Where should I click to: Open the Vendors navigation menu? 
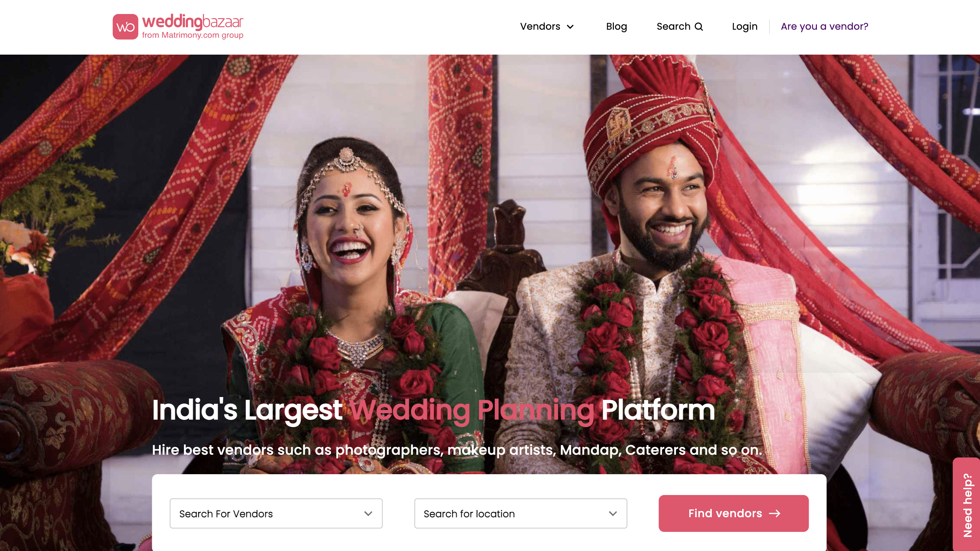547,26
